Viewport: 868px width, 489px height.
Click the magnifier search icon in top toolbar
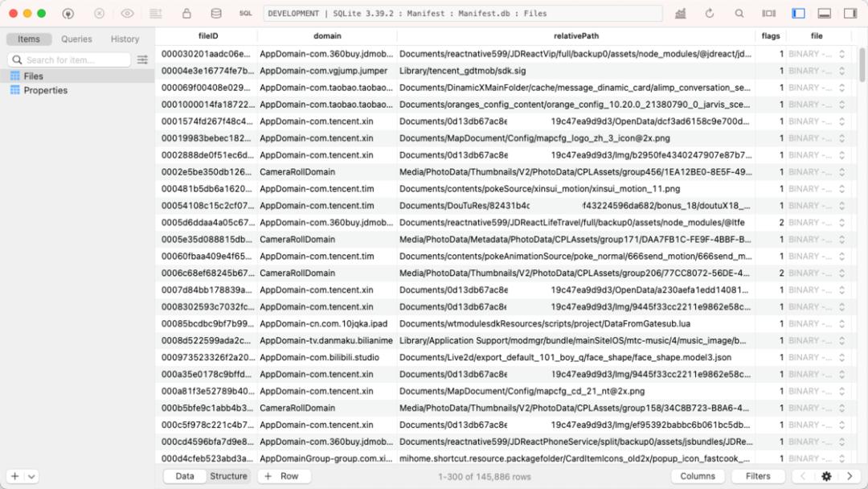click(x=739, y=14)
